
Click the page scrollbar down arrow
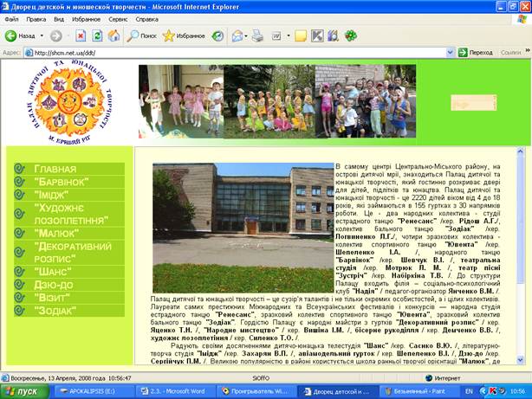(520, 360)
